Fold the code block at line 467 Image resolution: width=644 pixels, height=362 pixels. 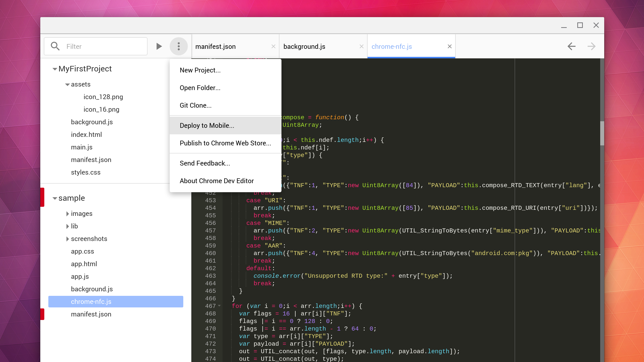click(x=219, y=306)
